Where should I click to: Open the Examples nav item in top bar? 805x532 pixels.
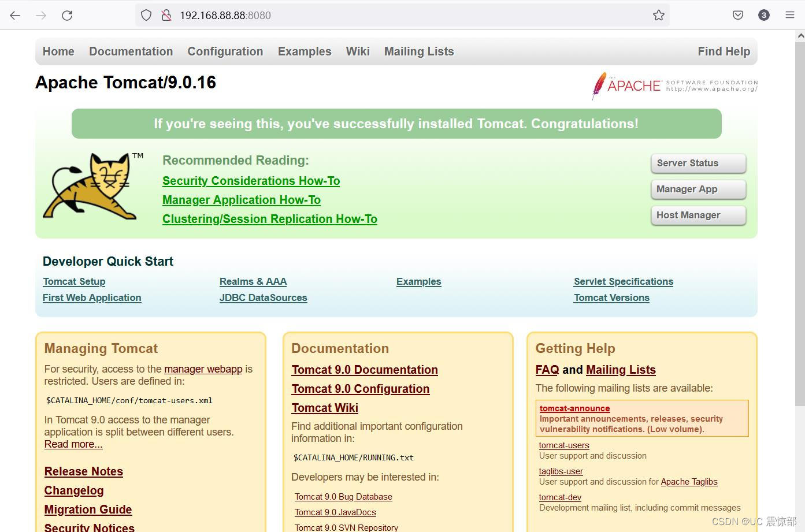tap(305, 51)
